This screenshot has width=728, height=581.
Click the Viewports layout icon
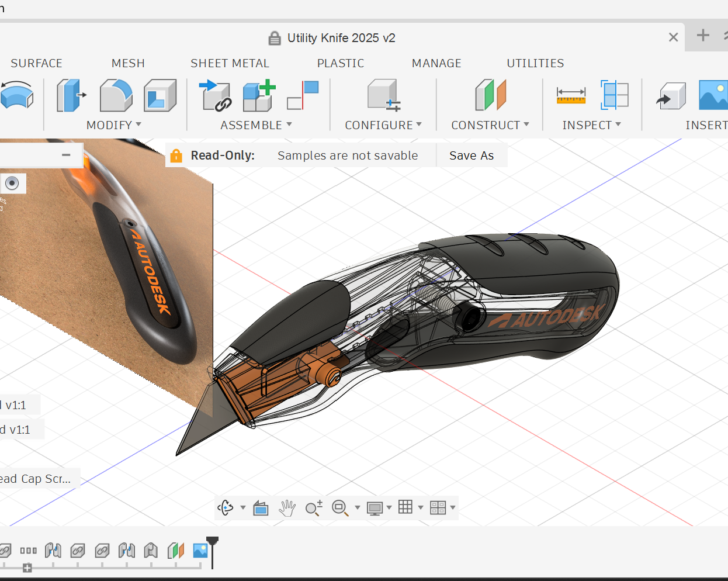tap(438, 507)
